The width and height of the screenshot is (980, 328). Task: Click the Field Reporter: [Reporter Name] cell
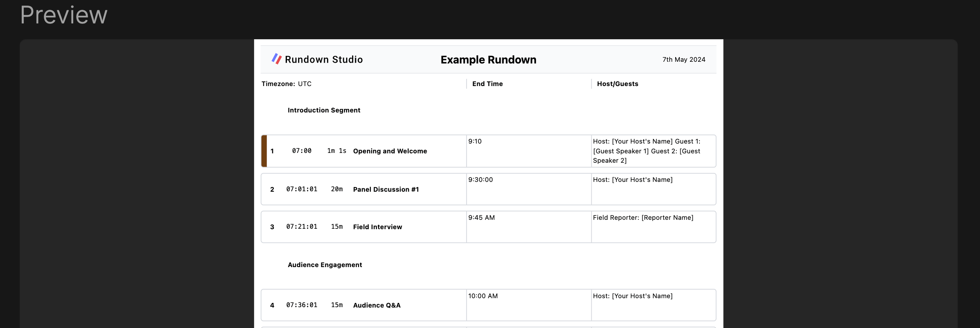(x=653, y=227)
